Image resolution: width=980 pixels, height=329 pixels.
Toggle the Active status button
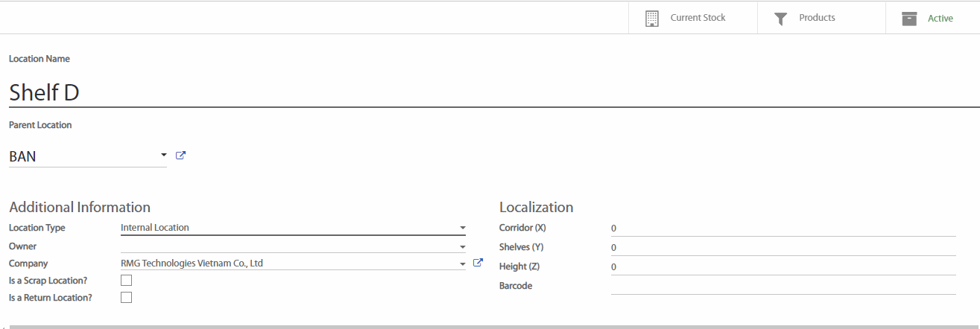click(x=940, y=19)
